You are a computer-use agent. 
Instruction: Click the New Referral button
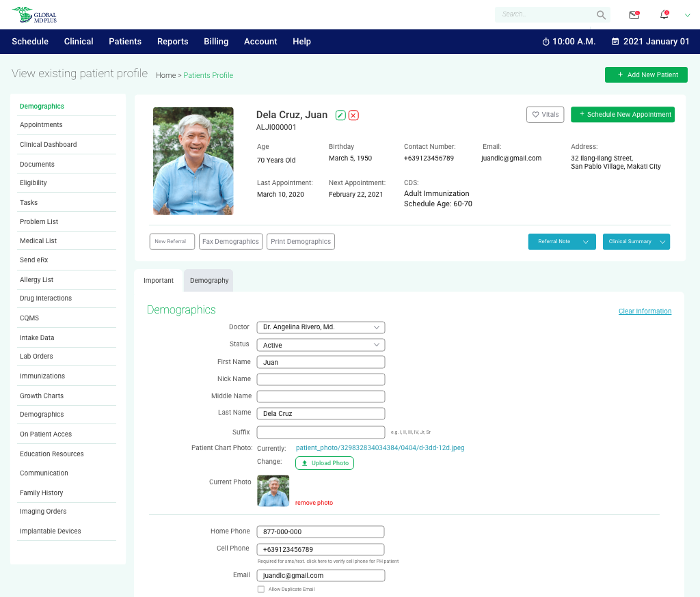pos(172,241)
